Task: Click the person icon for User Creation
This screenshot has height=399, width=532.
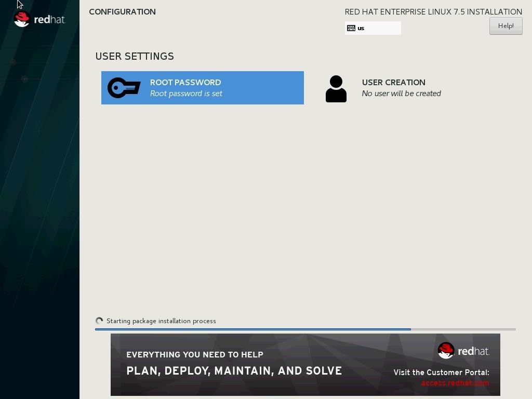Action: (x=336, y=88)
